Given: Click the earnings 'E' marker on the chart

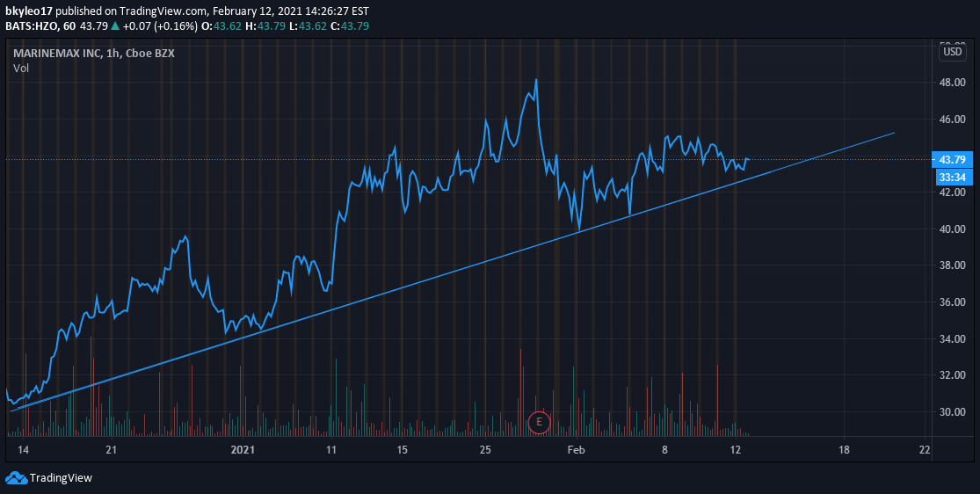Looking at the screenshot, I should pos(539,424).
